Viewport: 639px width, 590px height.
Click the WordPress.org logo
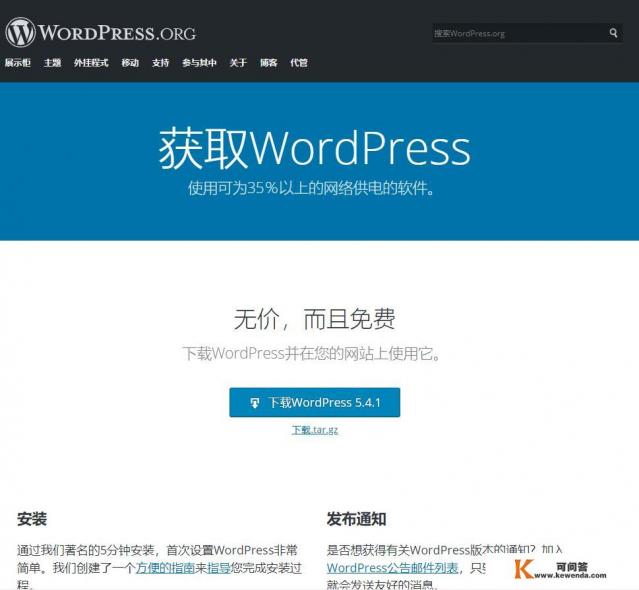coord(101,32)
